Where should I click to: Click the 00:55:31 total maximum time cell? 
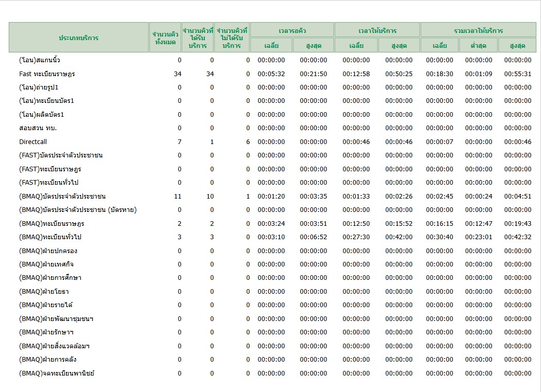(517, 74)
